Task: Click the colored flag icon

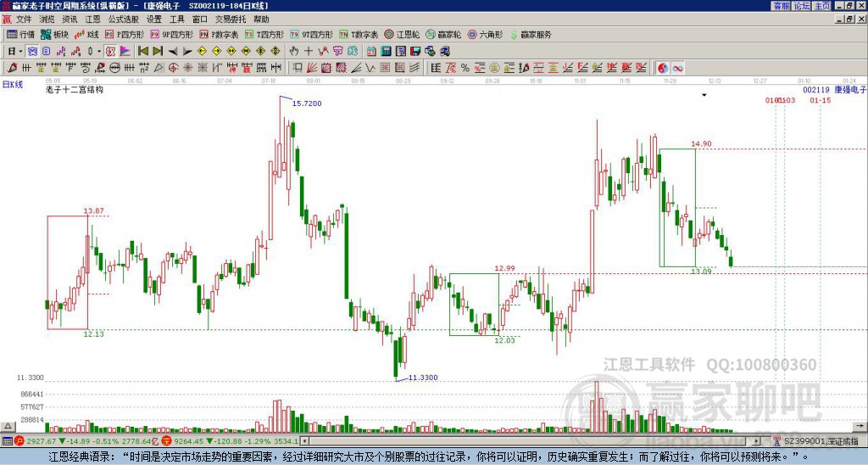Action: pos(125,52)
